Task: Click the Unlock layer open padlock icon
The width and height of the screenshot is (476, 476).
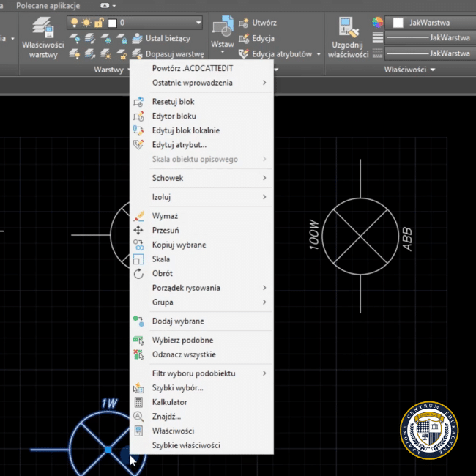Action: [122, 54]
